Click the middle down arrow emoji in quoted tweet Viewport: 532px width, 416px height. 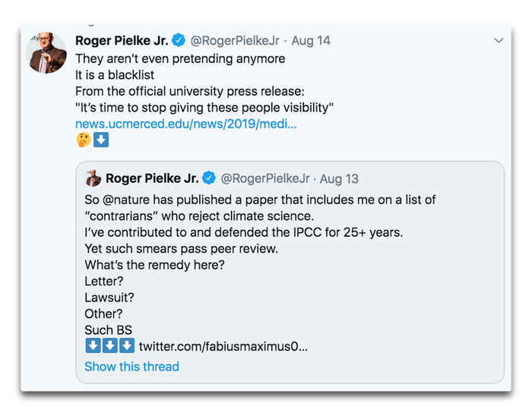[109, 346]
